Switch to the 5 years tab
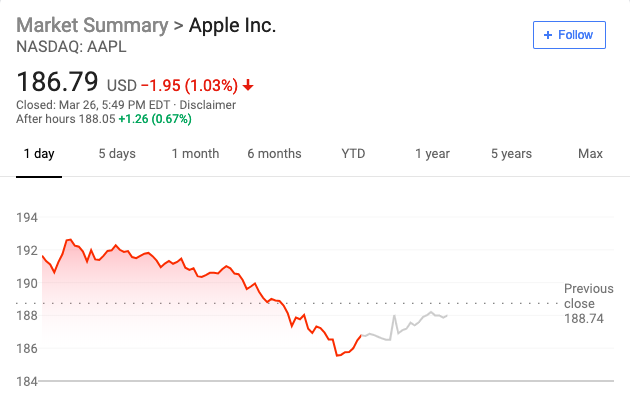This screenshot has width=630, height=410. pos(511,154)
